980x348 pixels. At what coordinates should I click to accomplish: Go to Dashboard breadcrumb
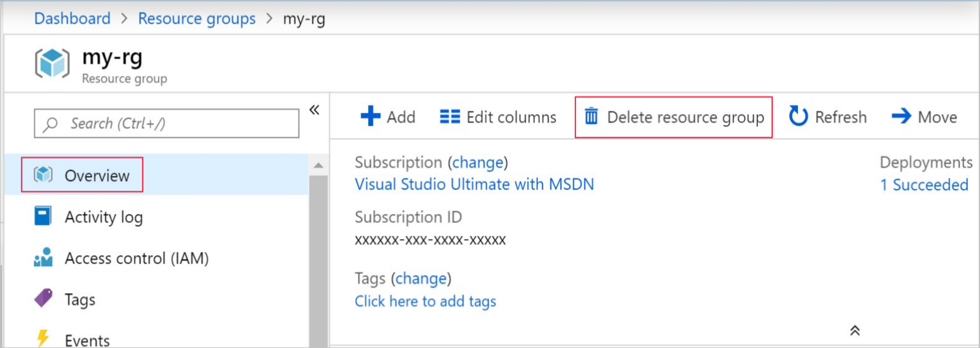pyautogui.click(x=72, y=19)
